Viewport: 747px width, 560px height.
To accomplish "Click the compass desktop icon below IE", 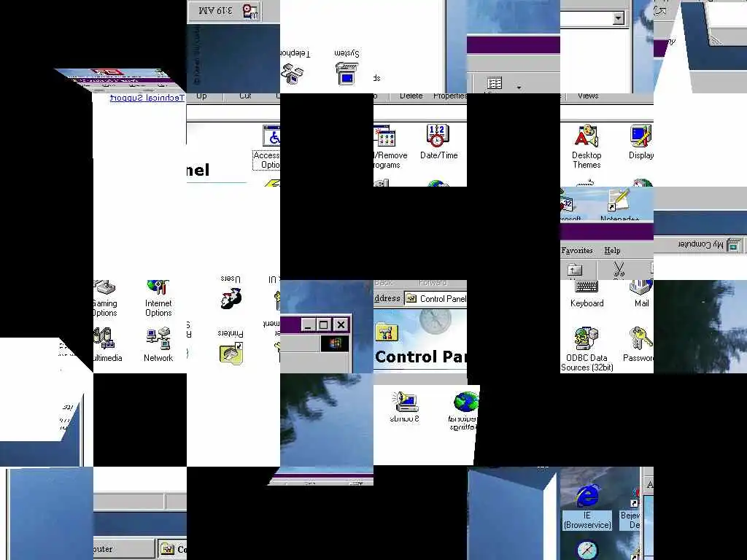I will tap(587, 550).
